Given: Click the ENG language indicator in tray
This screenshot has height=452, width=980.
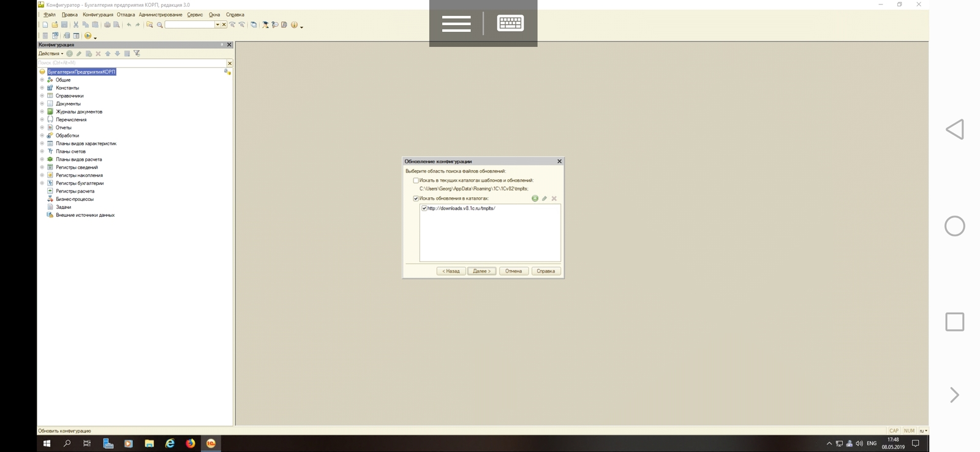Looking at the screenshot, I should click(872, 443).
